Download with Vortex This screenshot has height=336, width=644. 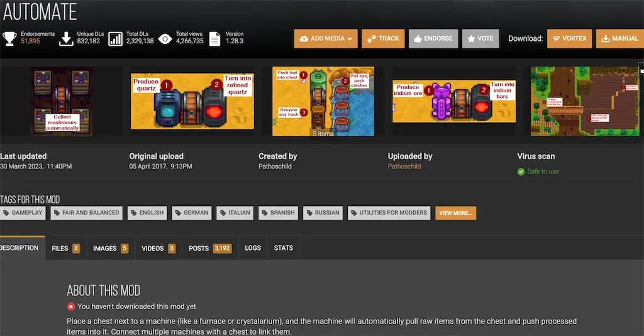(570, 38)
